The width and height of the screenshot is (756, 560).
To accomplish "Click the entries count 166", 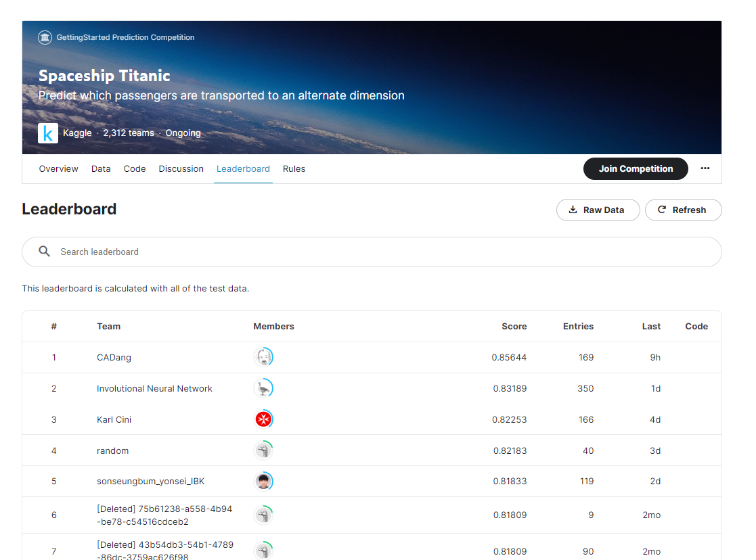I will (586, 420).
